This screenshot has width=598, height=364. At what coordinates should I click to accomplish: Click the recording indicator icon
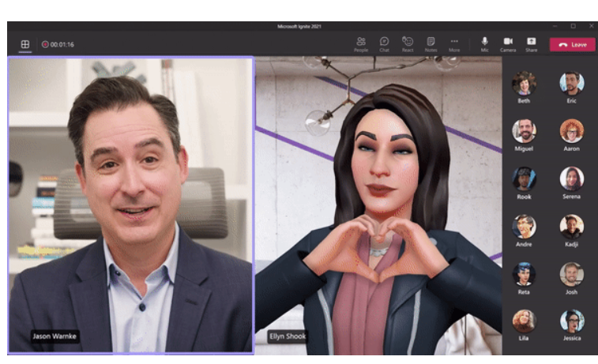pyautogui.click(x=45, y=44)
